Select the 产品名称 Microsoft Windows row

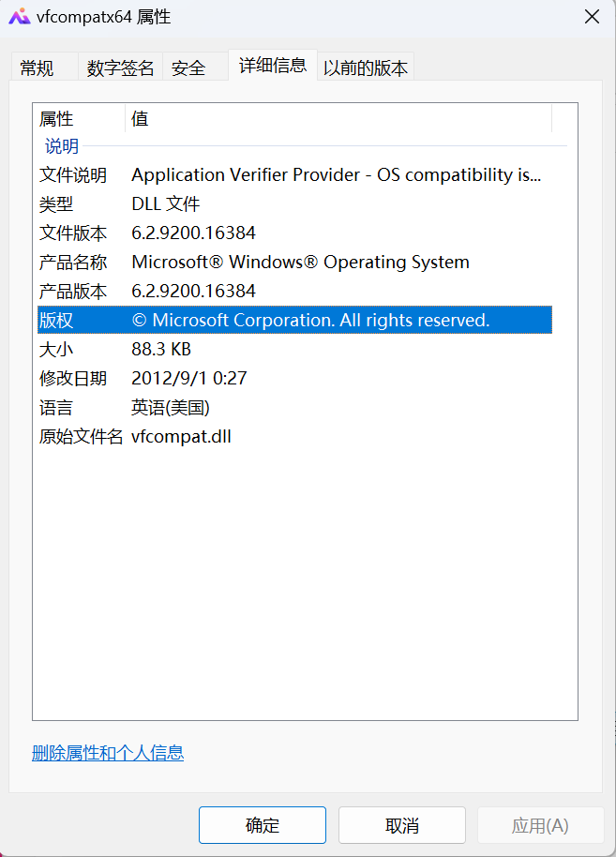click(x=281, y=262)
